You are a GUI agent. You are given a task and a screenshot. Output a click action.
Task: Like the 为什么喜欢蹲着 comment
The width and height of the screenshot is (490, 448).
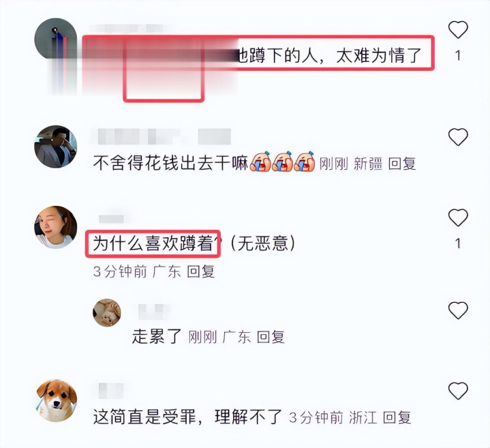click(x=458, y=218)
